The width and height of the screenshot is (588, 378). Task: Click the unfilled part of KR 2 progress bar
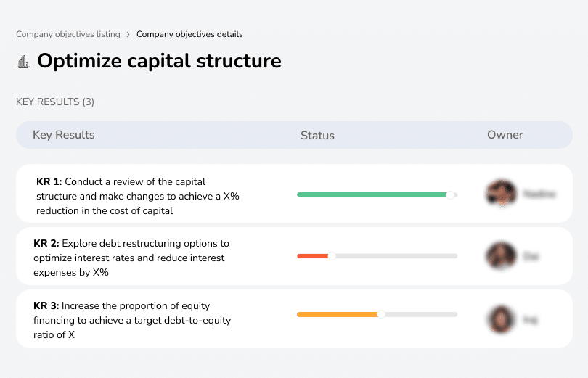[x=396, y=256]
